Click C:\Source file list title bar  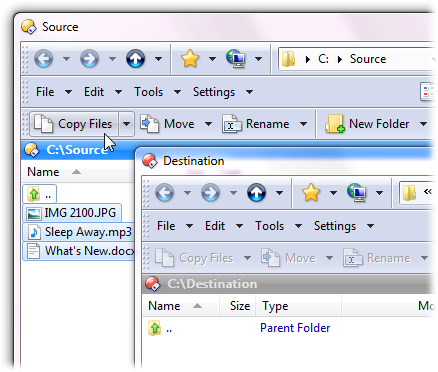[78, 150]
